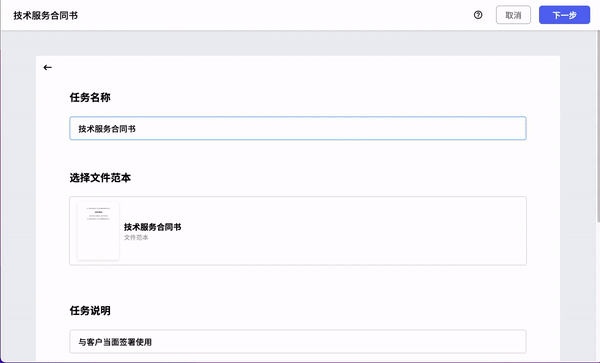The width and height of the screenshot is (600, 363).
Task: Click the 任务名称 section heading
Action: (90, 98)
